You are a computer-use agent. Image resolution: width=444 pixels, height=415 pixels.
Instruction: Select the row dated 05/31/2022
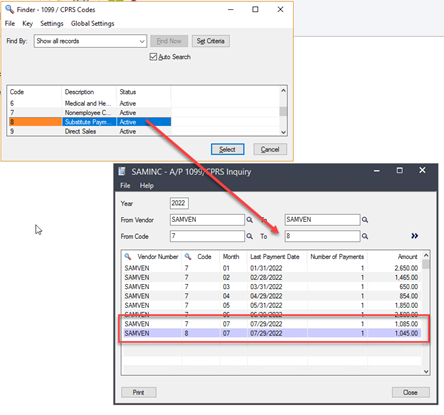coord(271,305)
